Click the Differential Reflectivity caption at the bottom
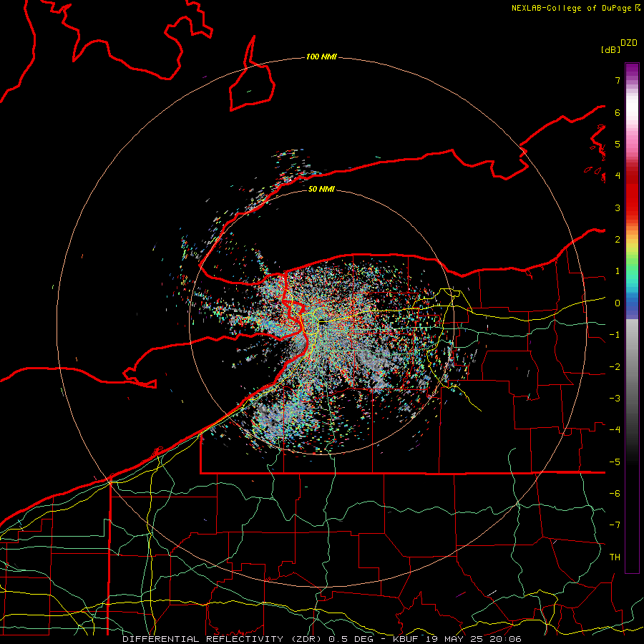This screenshot has width=644, height=644. coord(322,639)
